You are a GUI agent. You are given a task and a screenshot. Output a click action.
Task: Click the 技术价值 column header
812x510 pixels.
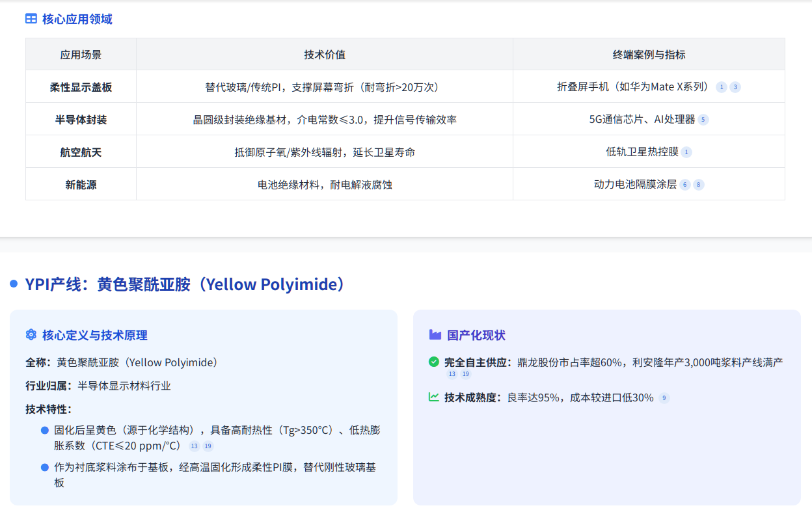click(325, 55)
